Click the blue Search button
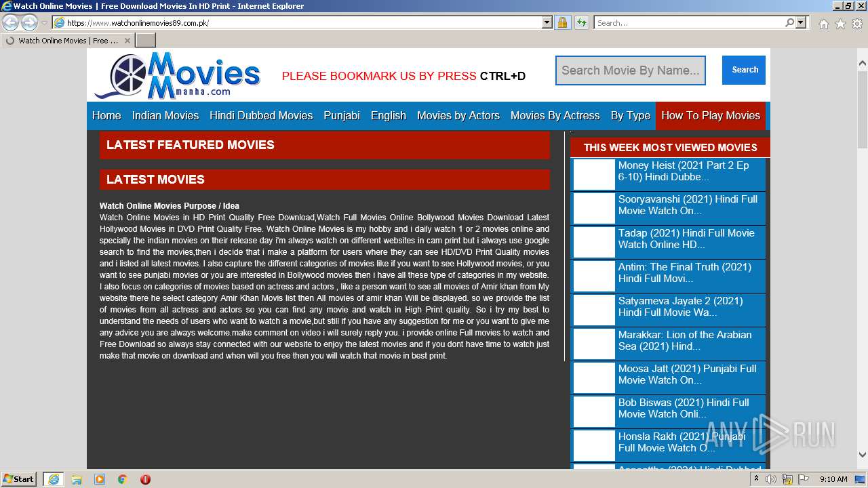The image size is (868, 488). pos(745,70)
